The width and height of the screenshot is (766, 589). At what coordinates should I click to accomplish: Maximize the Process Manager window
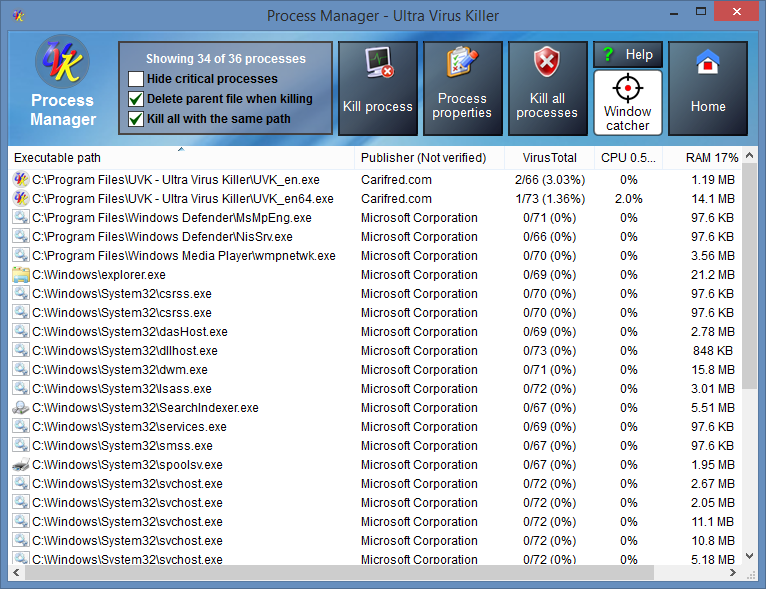[x=701, y=12]
